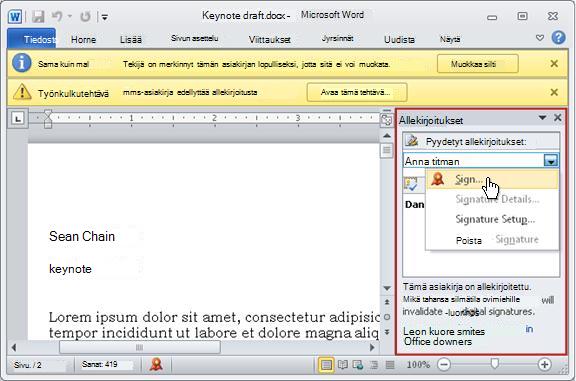Click the yellow warning triangle icon
Image resolution: width=576 pixels, height=381 pixels.
coord(22,92)
